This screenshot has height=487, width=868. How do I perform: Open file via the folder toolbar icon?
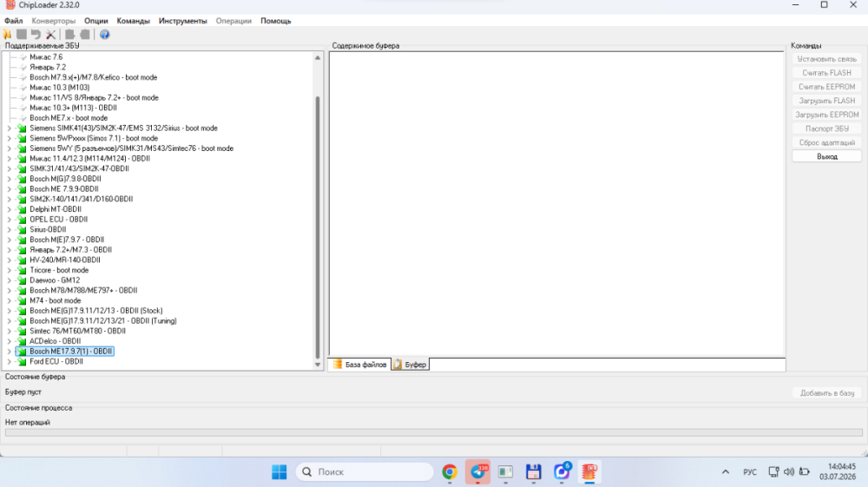7,35
